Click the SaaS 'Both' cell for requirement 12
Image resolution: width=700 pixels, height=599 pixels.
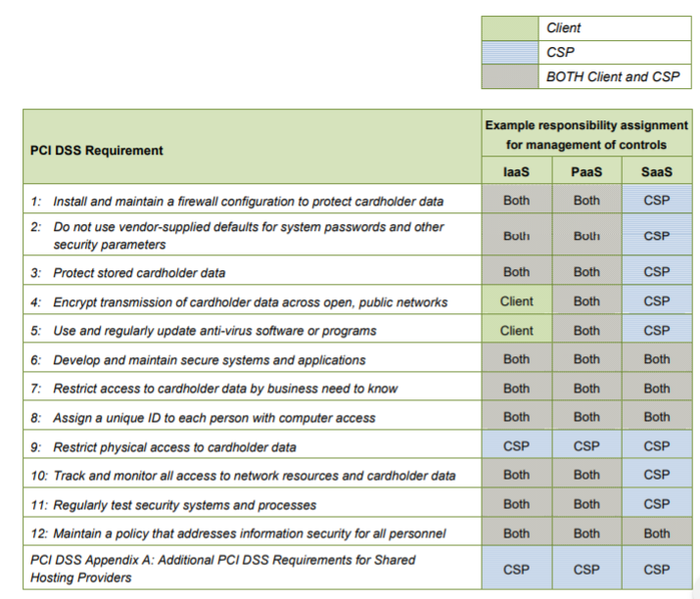[x=657, y=533]
